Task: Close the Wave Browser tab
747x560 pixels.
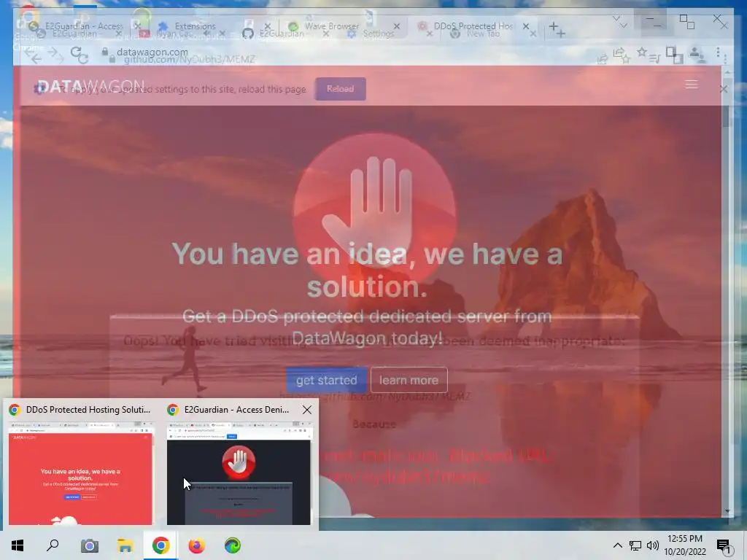Action: click(396, 26)
